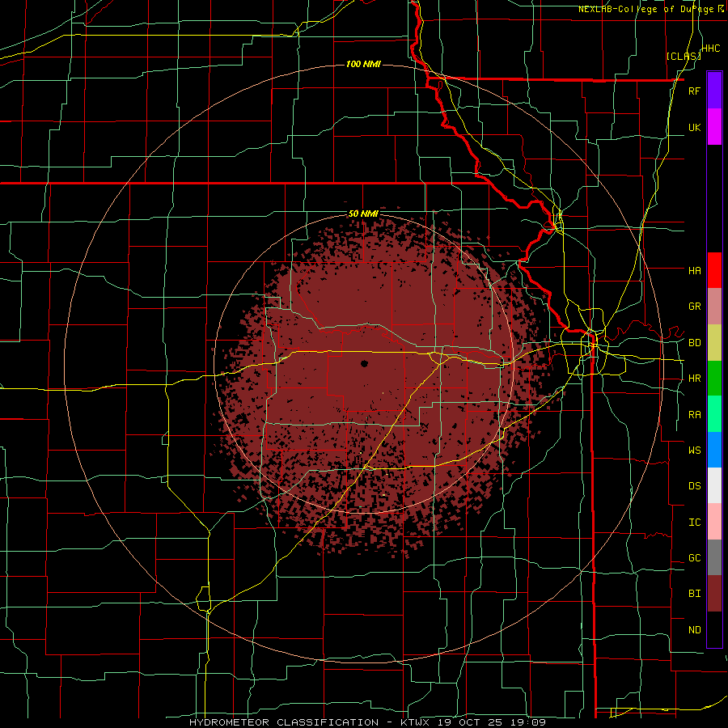
Task: Click the WS legend label
Action: click(x=694, y=450)
